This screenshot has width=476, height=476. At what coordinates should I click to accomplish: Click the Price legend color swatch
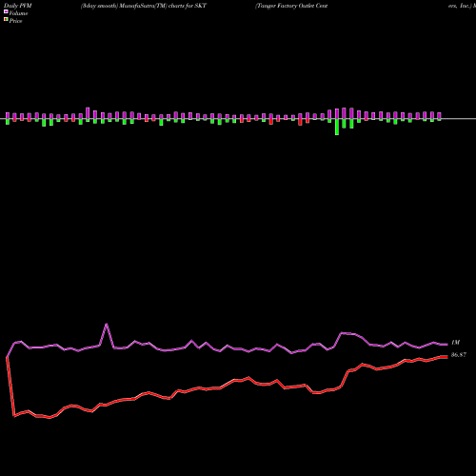[6, 20]
